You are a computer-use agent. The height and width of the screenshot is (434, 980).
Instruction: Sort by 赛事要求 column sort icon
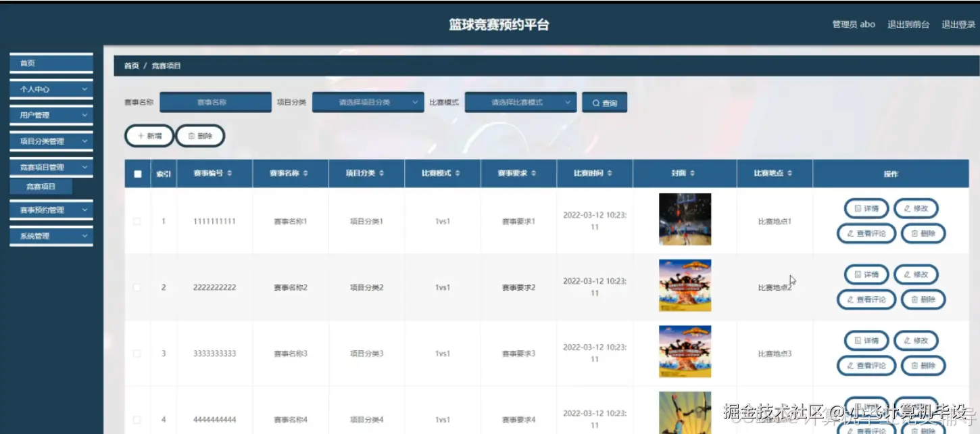534,174
